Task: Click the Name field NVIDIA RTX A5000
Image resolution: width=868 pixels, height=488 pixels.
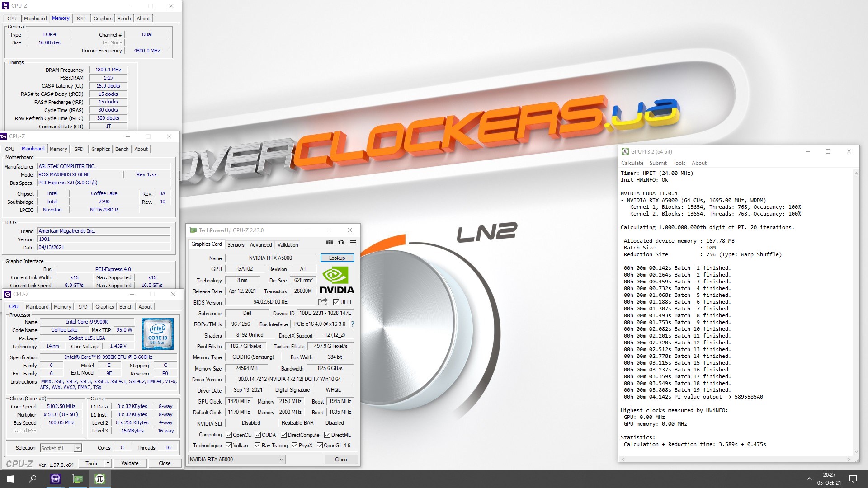Action: [x=270, y=258]
